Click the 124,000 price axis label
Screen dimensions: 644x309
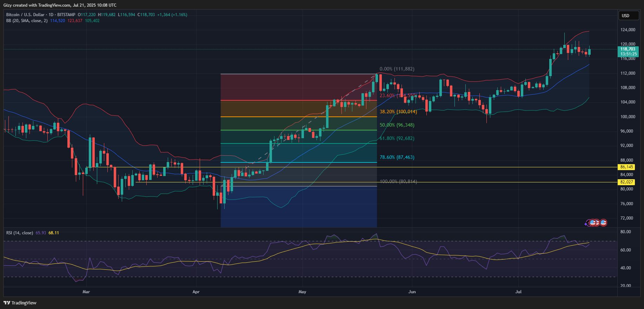point(628,30)
